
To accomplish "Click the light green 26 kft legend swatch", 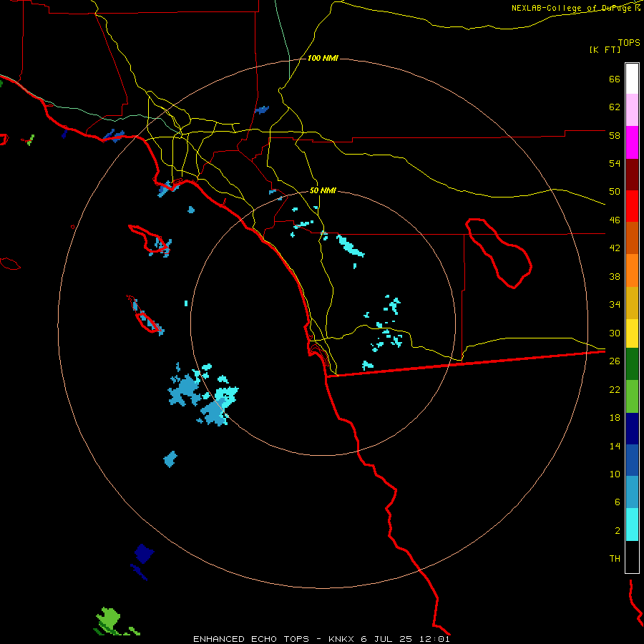I will pyautogui.click(x=632, y=396).
